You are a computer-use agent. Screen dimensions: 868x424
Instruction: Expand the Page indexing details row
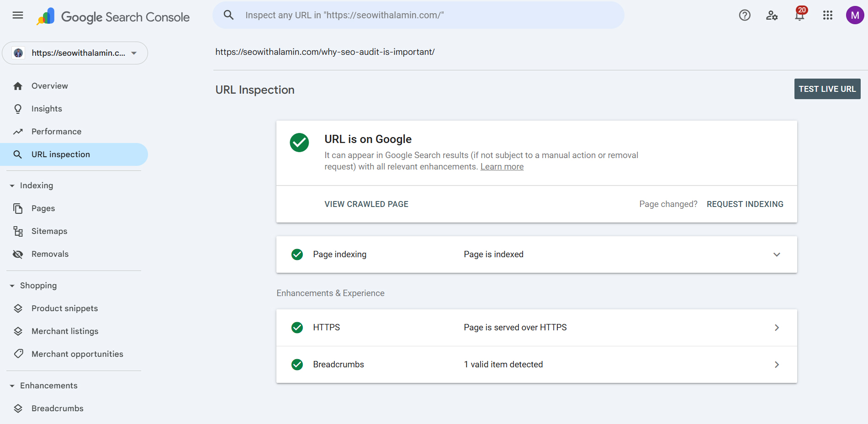776,254
